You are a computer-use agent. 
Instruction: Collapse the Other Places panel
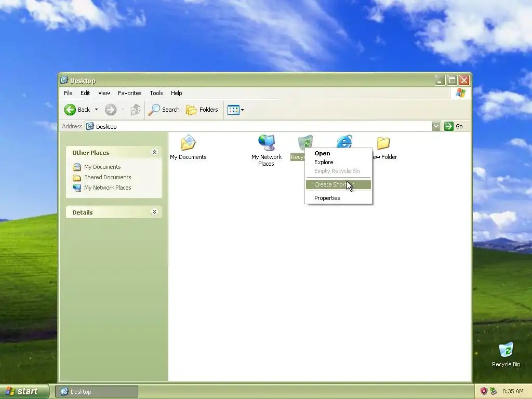tap(154, 152)
